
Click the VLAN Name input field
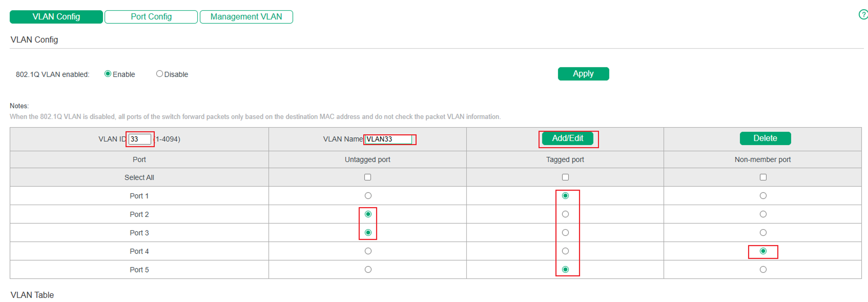click(x=388, y=139)
